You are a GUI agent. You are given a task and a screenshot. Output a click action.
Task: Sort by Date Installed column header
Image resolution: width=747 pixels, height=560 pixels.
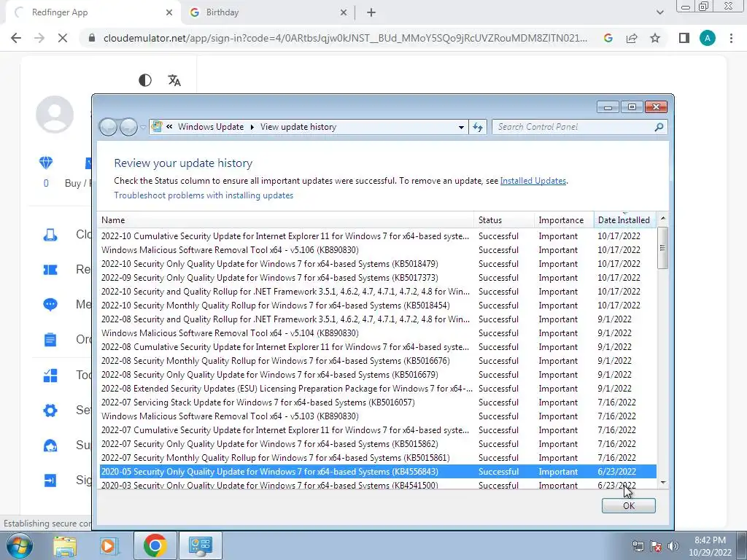[624, 220]
